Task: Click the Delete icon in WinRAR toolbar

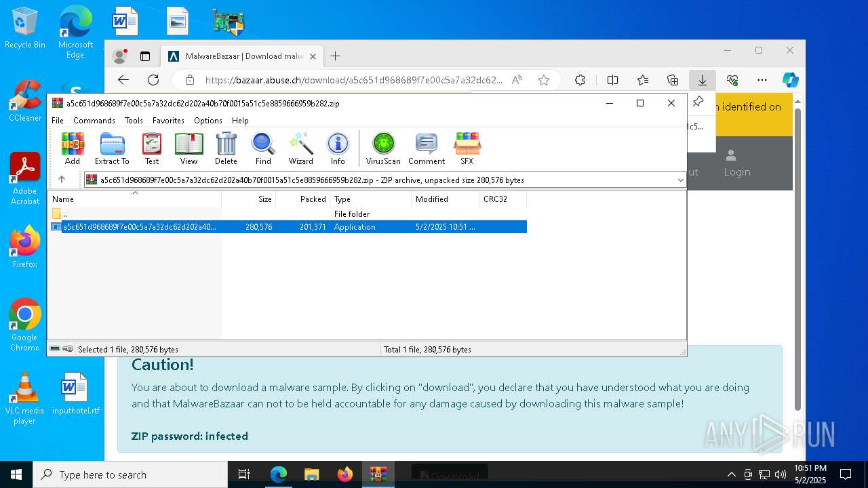Action: (x=226, y=148)
